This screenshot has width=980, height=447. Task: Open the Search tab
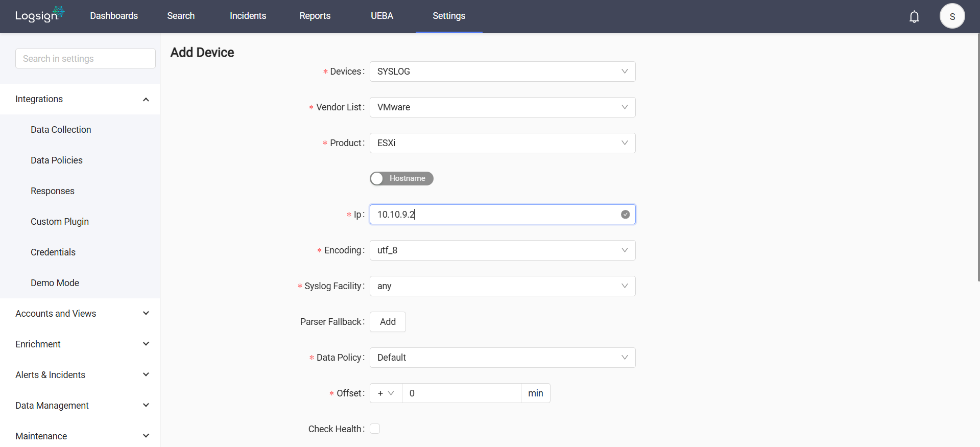(181, 16)
